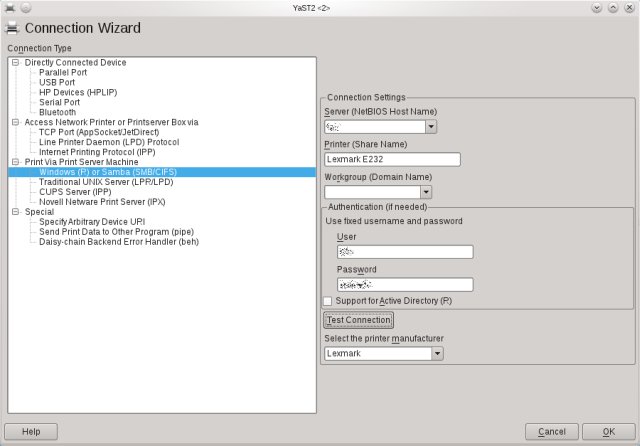
Task: Click the Printer Share Name field
Action: 392,159
